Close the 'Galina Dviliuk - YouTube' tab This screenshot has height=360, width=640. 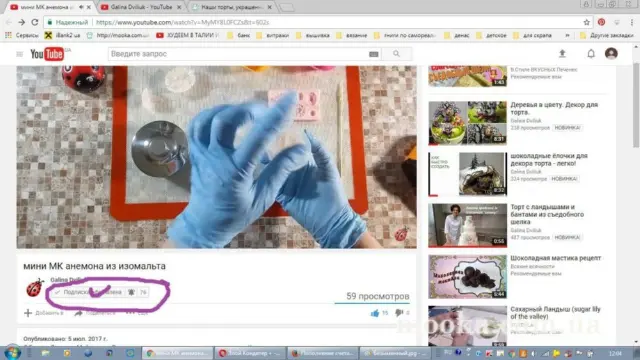pyautogui.click(x=179, y=7)
